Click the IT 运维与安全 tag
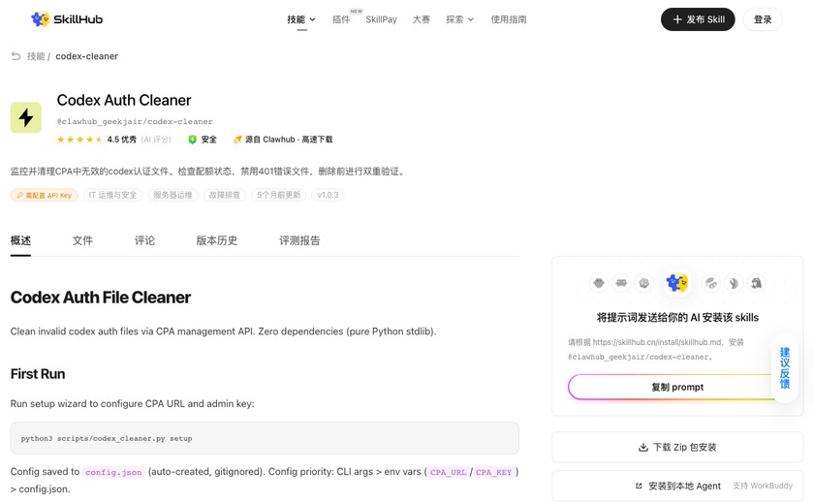This screenshot has width=814, height=504. 112,195
